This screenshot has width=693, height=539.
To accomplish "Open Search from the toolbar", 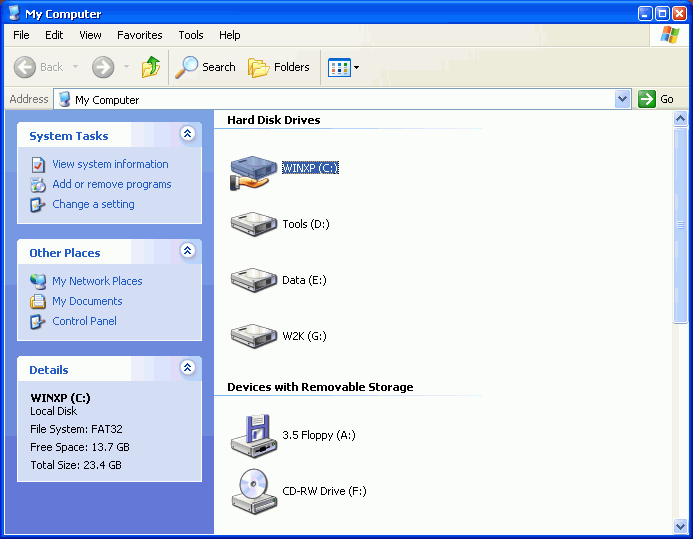I will click(x=205, y=67).
